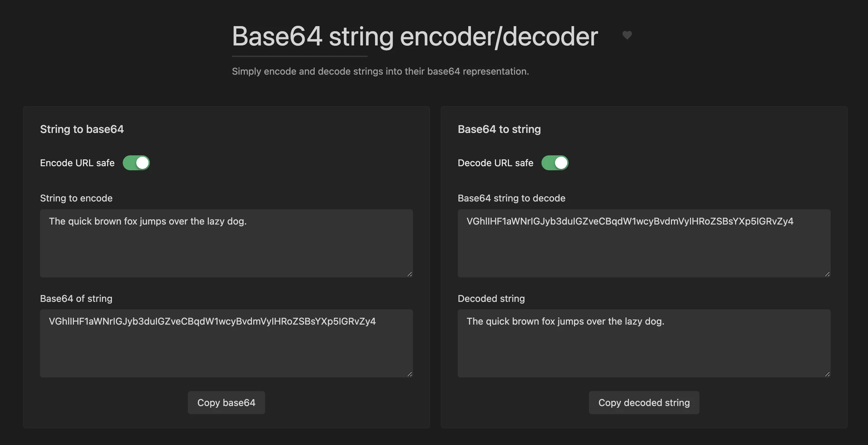Toggle Encode URL safe off then verify output
This screenshot has width=868, height=445.
pyautogui.click(x=136, y=162)
